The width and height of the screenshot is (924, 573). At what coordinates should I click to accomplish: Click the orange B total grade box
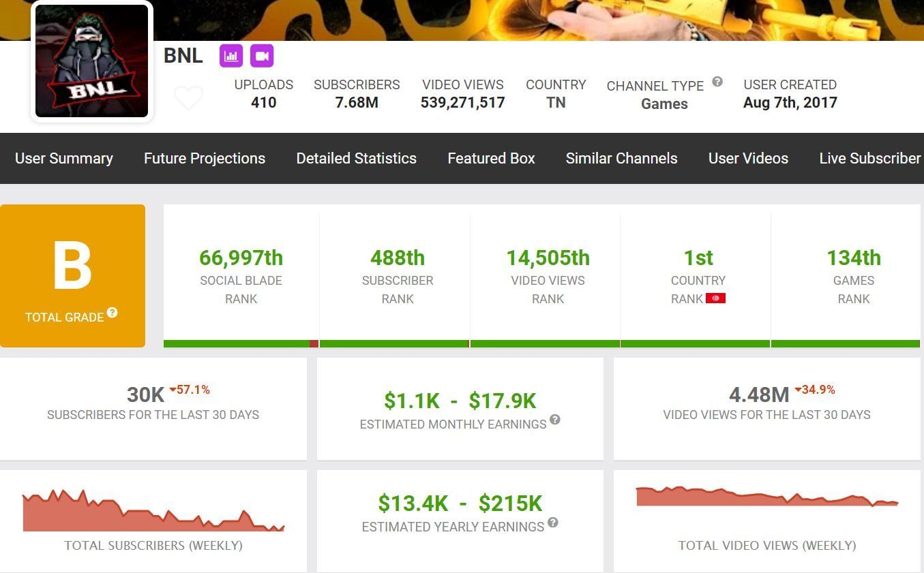[72, 276]
